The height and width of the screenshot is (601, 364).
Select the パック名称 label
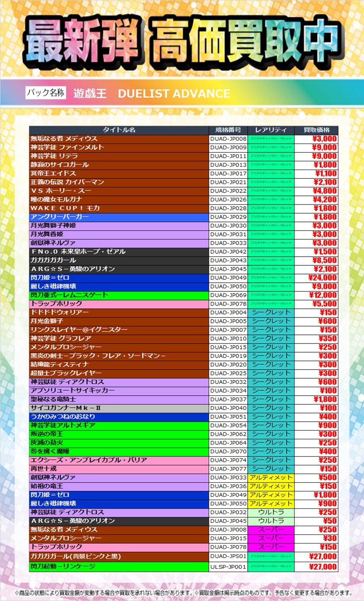click(x=45, y=93)
